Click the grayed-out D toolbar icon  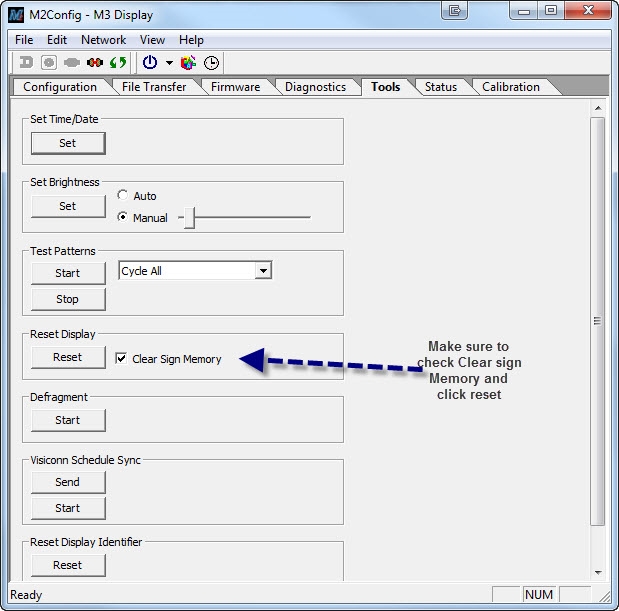point(26,62)
